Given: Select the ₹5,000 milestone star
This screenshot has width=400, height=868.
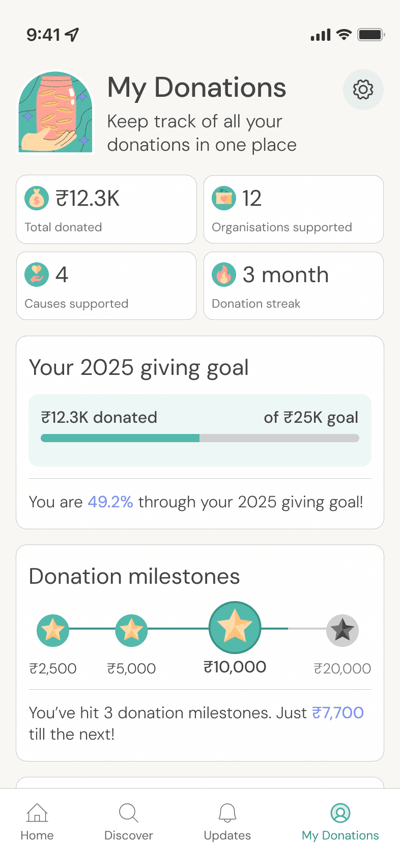Looking at the screenshot, I should [131, 630].
